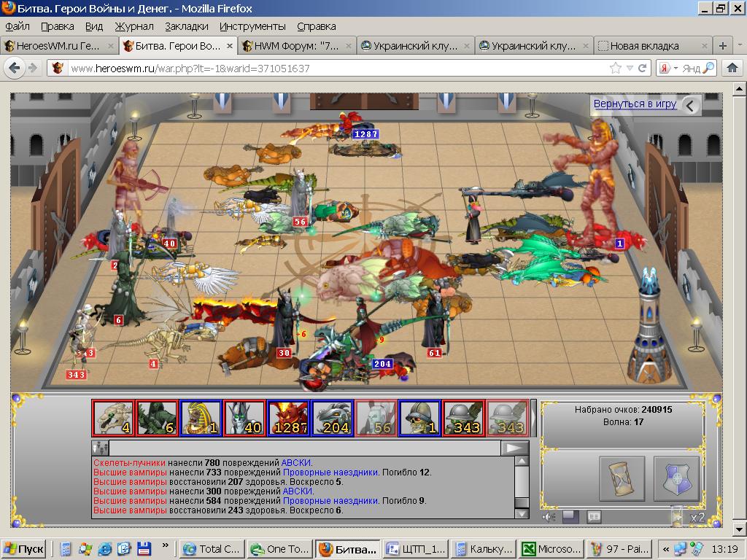Select the red demon portrait showing 1287
747x560 pixels.
coord(289,418)
